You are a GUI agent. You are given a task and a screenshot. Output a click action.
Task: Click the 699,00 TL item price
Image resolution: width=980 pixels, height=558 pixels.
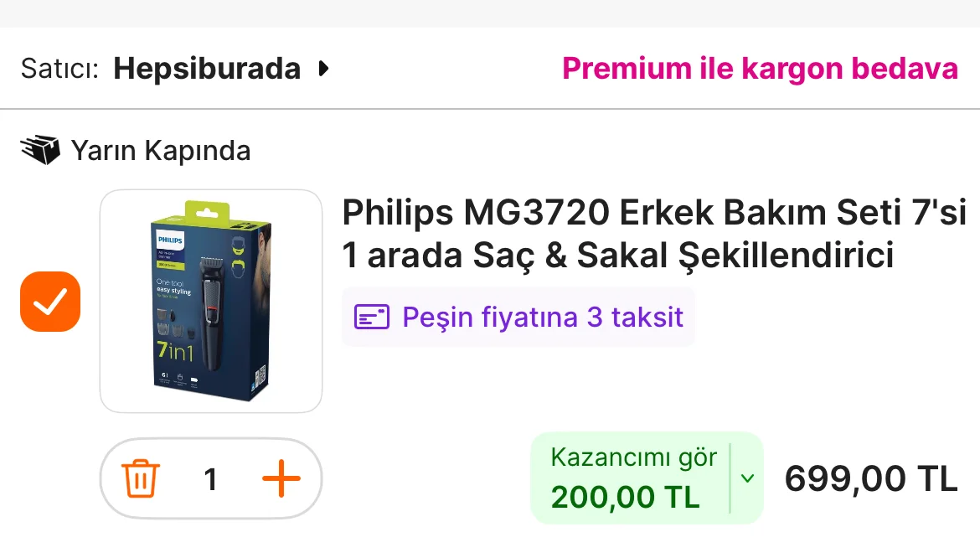[871, 478]
